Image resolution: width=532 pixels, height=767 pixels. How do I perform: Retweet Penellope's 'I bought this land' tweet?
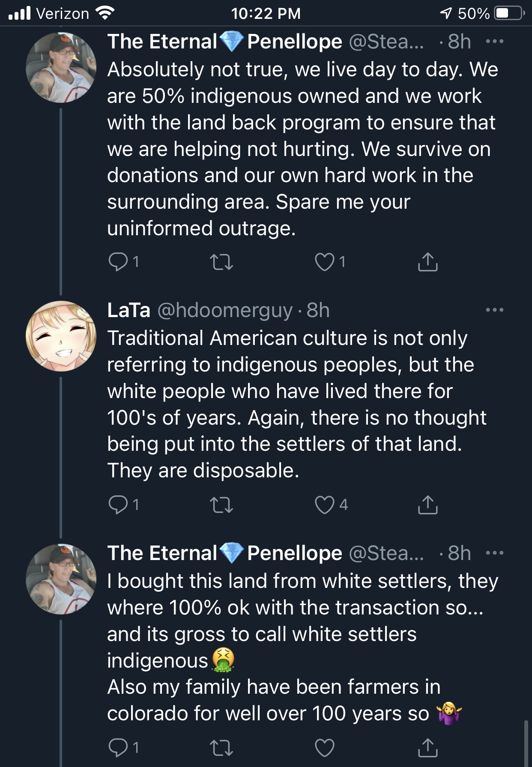[x=221, y=748]
